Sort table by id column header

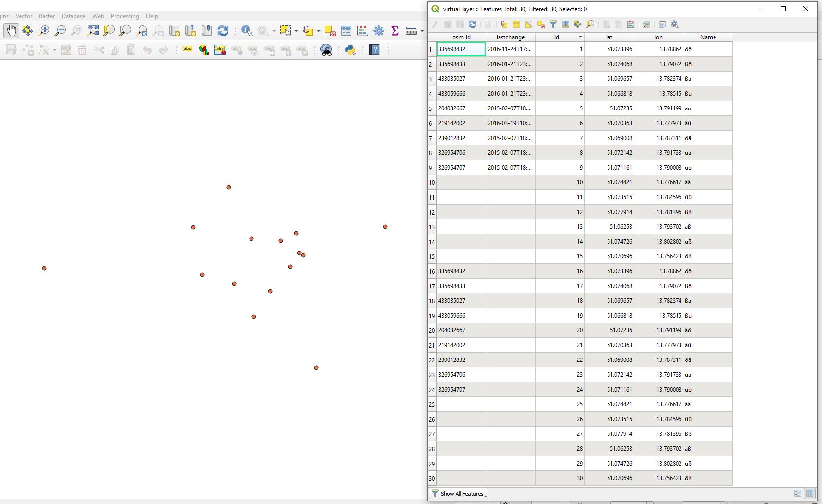[560, 37]
